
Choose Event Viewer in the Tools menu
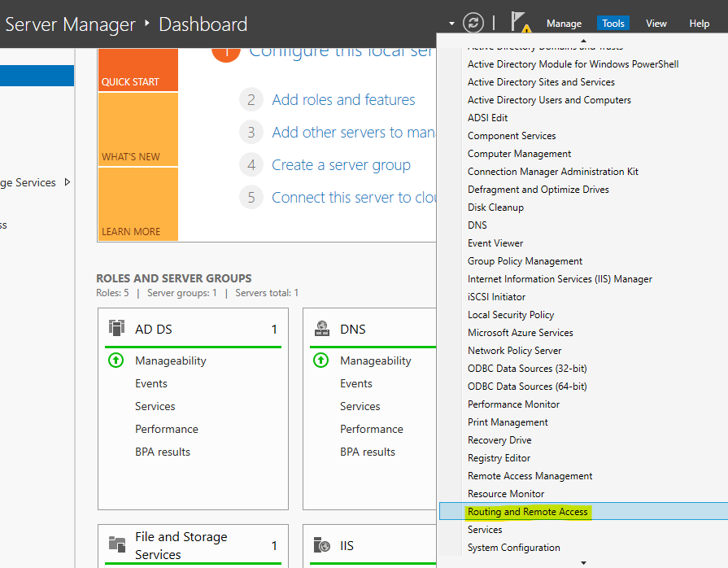(x=495, y=243)
